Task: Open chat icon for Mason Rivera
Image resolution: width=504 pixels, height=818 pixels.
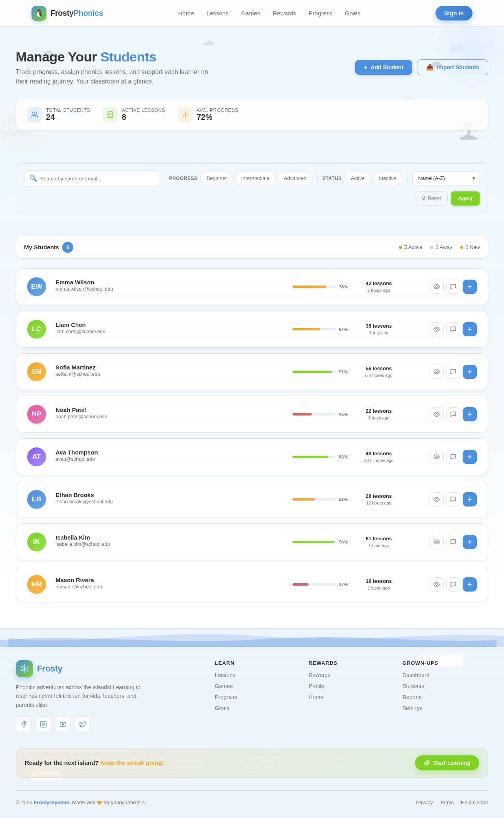Action: pos(453,584)
